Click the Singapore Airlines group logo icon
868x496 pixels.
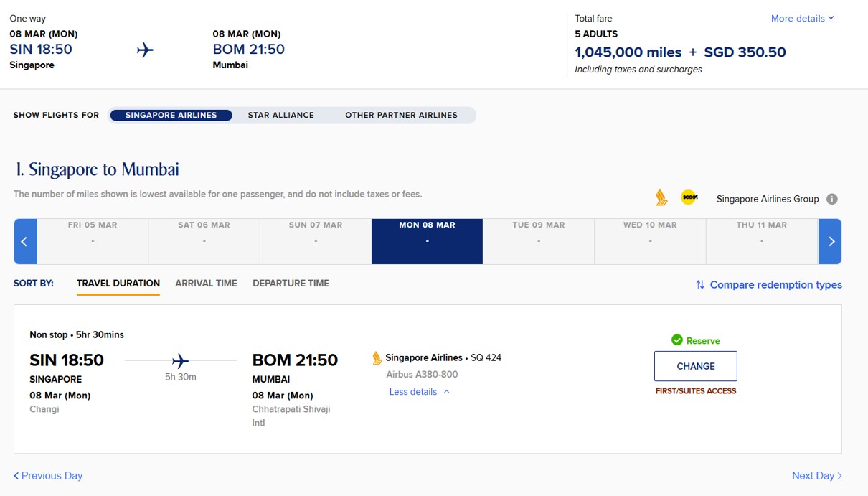tap(661, 197)
